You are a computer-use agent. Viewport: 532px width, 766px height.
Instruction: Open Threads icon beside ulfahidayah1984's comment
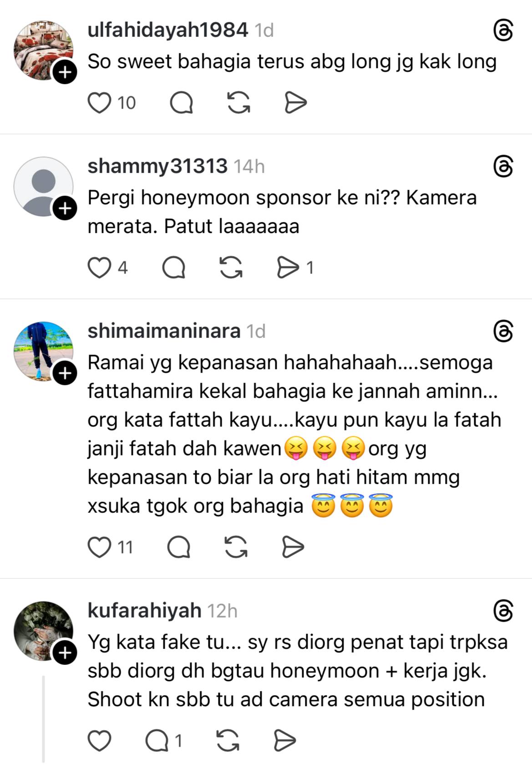pos(503,31)
